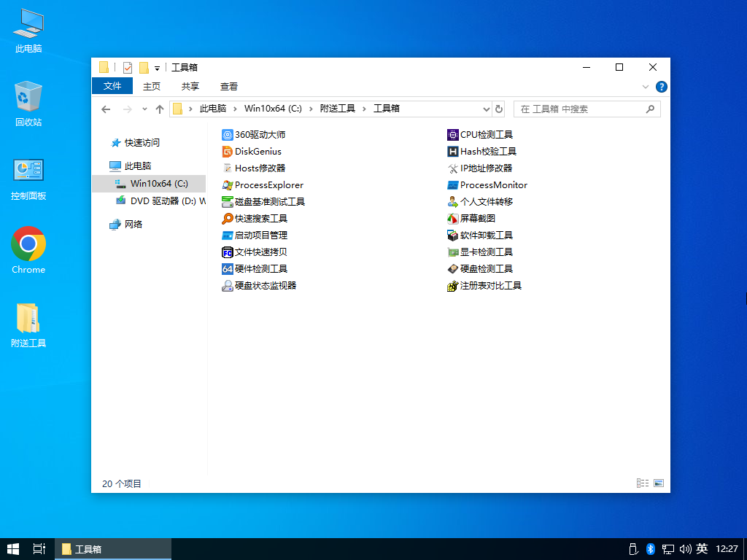The image size is (747, 560).
Task: Expand the ribbon with the chevron
Action: pyautogui.click(x=646, y=87)
